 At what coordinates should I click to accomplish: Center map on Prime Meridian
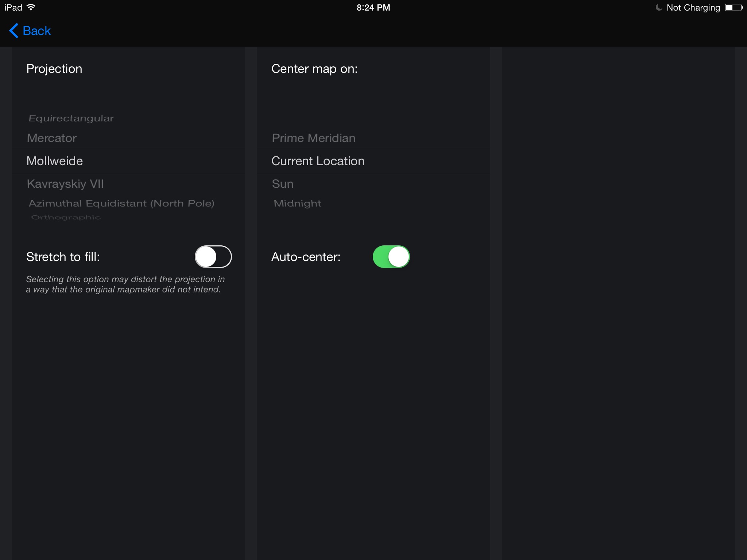point(314,138)
